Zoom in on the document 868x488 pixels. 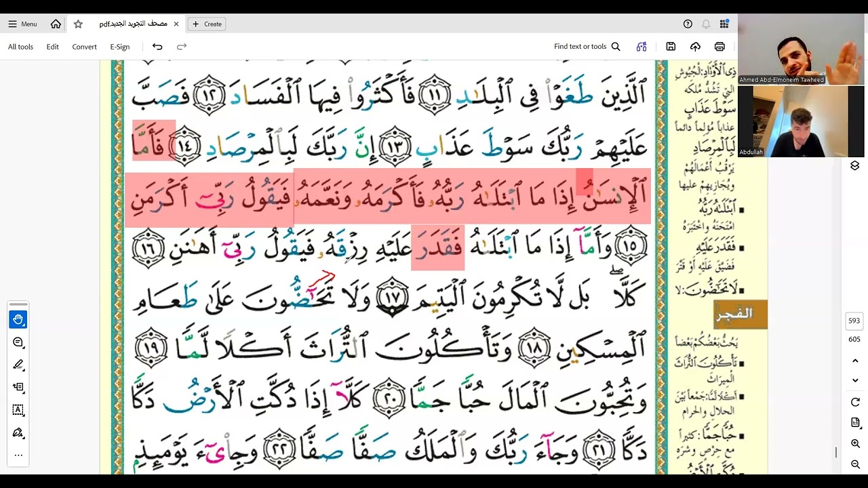tap(855, 444)
